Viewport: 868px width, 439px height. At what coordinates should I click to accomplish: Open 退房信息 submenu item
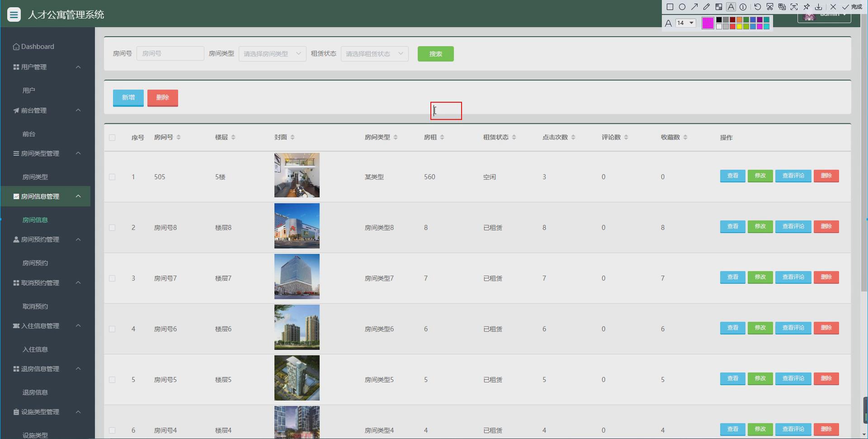click(35, 392)
